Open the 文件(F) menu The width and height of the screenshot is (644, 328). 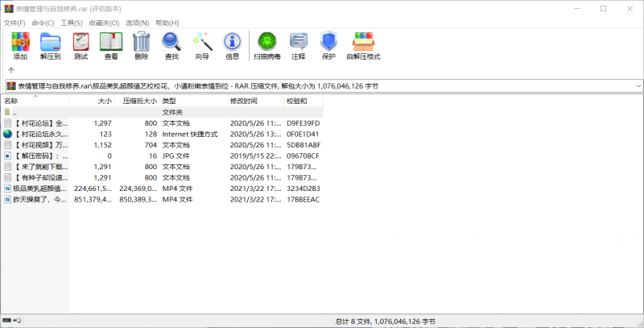(x=14, y=23)
